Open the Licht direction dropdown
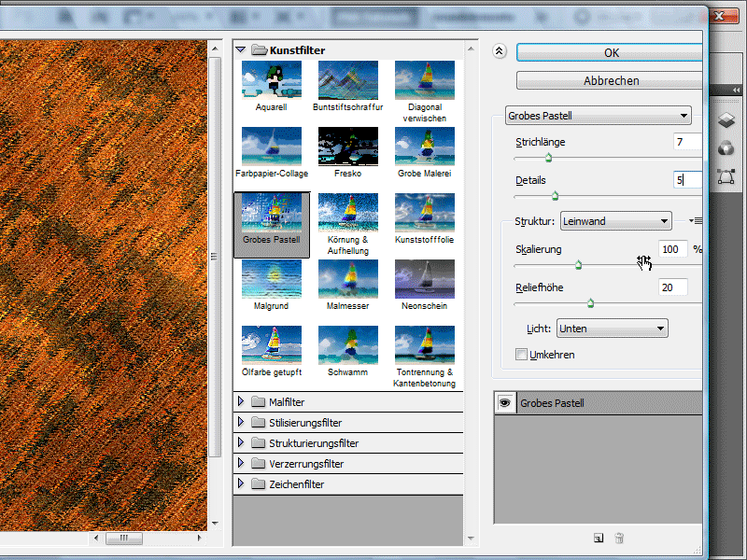The width and height of the screenshot is (747, 560). tap(613, 329)
